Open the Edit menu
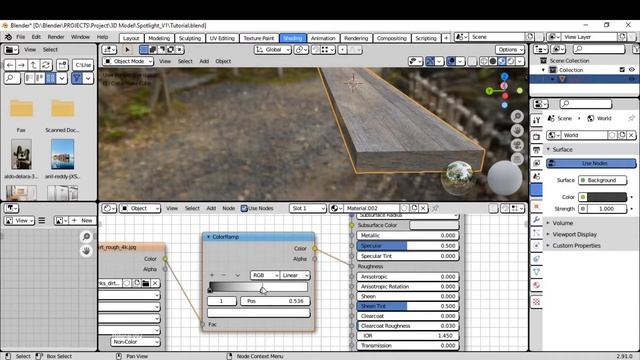This screenshot has width=640, height=360. [x=36, y=37]
